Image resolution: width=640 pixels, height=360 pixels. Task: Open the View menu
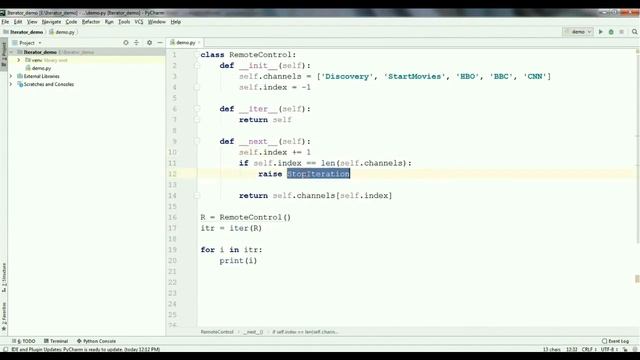click(32, 22)
